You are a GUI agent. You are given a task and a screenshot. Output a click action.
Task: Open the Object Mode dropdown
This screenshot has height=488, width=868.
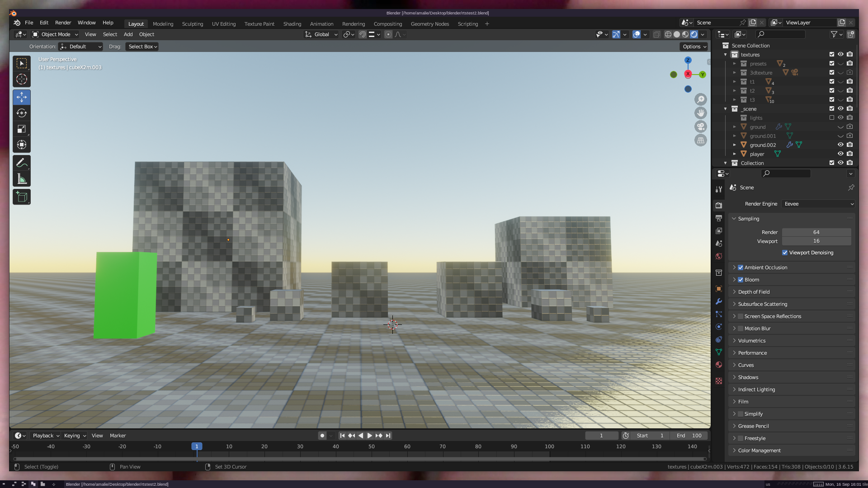click(x=55, y=34)
